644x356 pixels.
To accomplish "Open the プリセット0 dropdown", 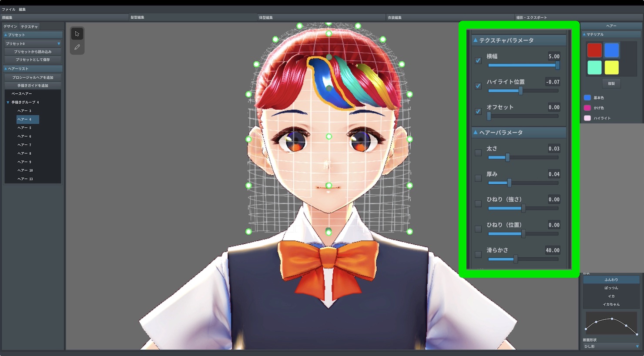I will pos(33,43).
